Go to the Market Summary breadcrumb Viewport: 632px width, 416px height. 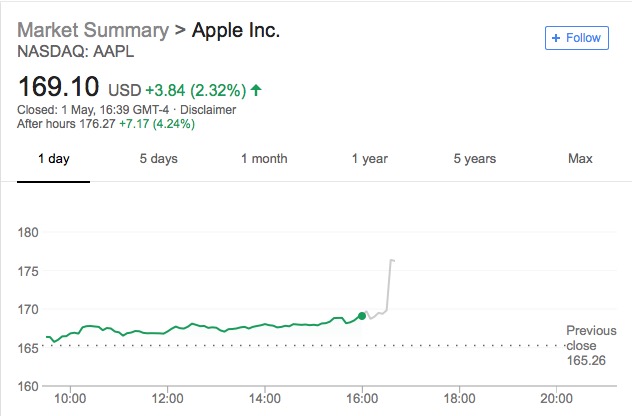click(93, 29)
